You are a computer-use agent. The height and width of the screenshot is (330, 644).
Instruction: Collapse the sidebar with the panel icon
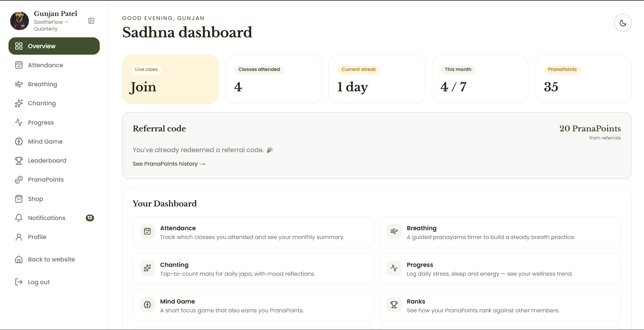(91, 21)
